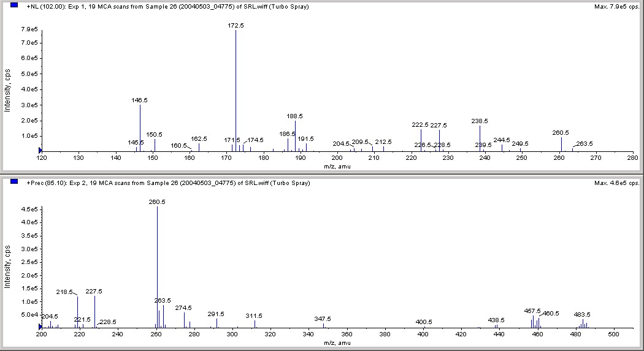Click the 238.5 peak label in top spectrum
644x351 pixels.
click(480, 121)
